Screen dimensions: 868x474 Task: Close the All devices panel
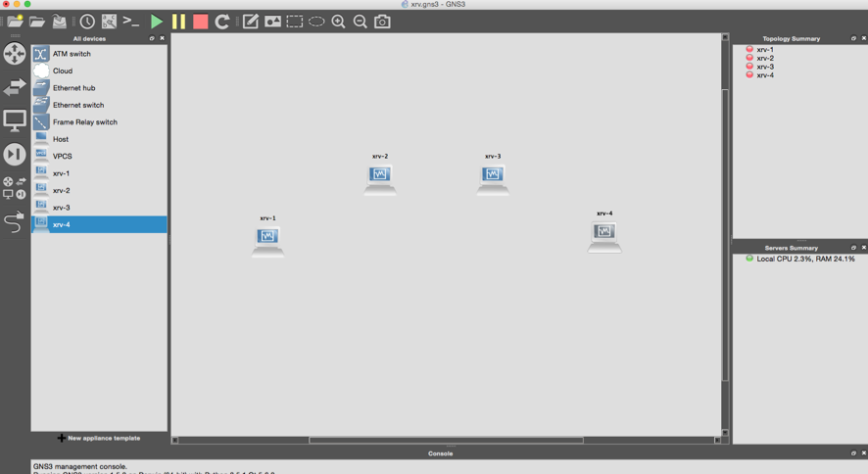tap(163, 38)
